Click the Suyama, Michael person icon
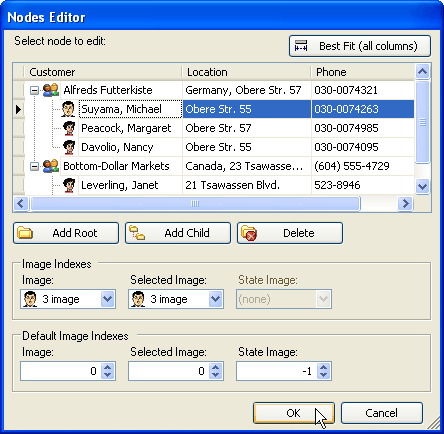This screenshot has height=434, width=444. 68,109
